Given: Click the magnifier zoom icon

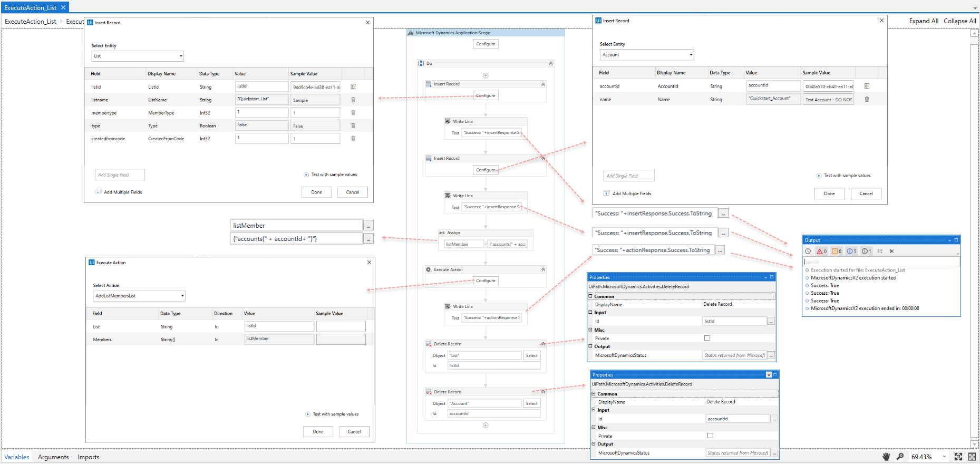Looking at the screenshot, I should tap(900, 457).
